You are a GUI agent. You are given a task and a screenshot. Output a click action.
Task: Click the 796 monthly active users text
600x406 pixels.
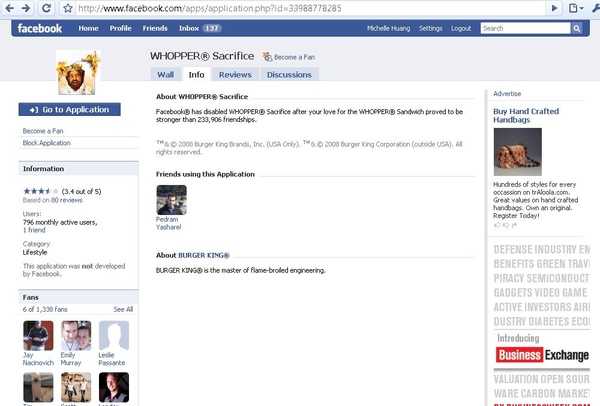(x=60, y=222)
